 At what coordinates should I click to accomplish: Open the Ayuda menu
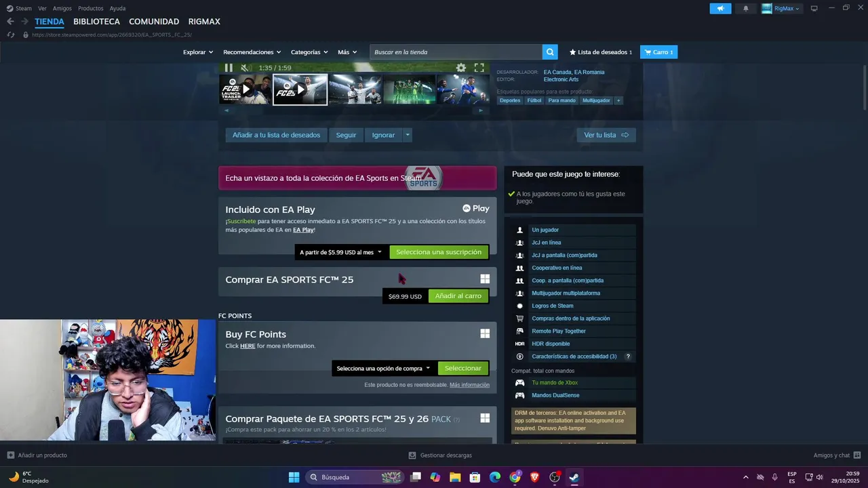pos(117,8)
